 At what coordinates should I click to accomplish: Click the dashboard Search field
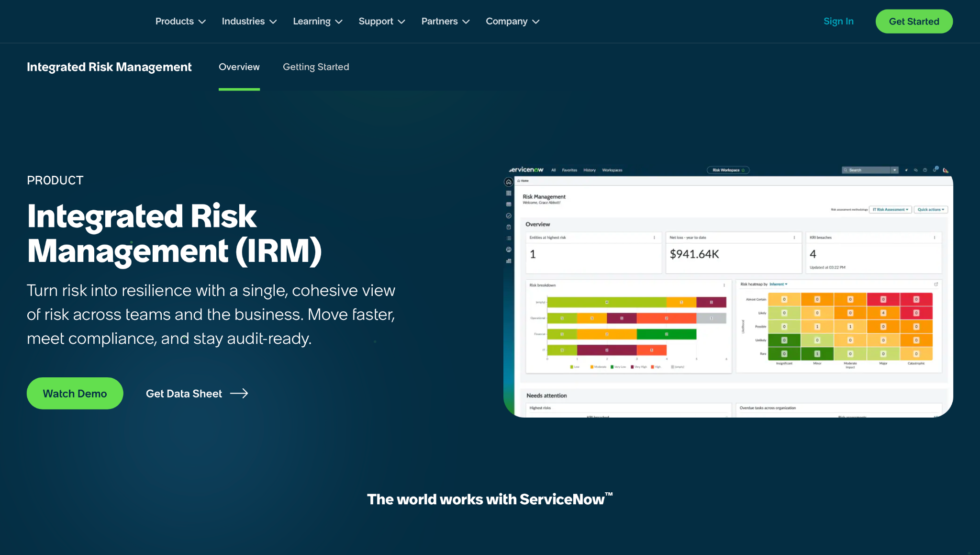point(866,170)
